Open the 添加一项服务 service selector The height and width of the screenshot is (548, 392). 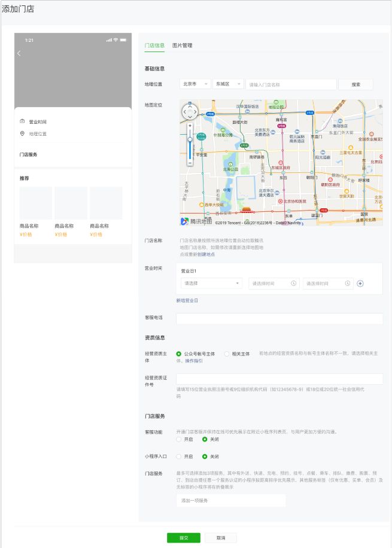click(231, 501)
